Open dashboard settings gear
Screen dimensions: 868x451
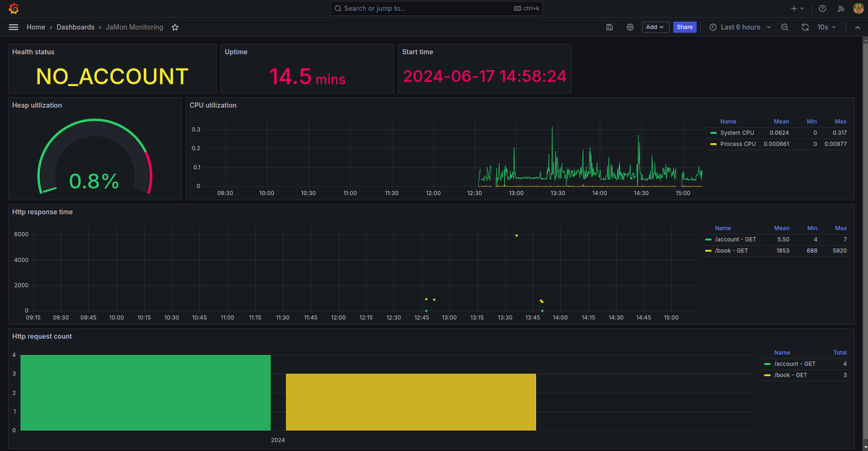pos(630,27)
